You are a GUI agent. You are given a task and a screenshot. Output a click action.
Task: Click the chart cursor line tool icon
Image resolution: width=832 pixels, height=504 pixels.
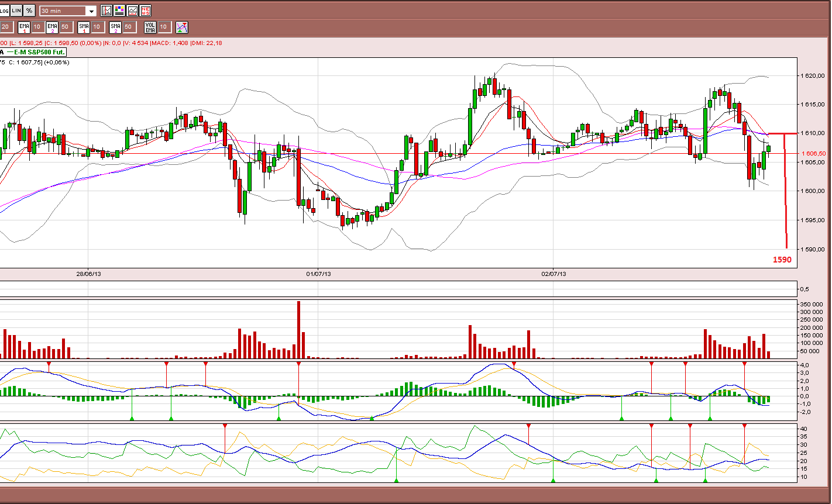(x=106, y=11)
